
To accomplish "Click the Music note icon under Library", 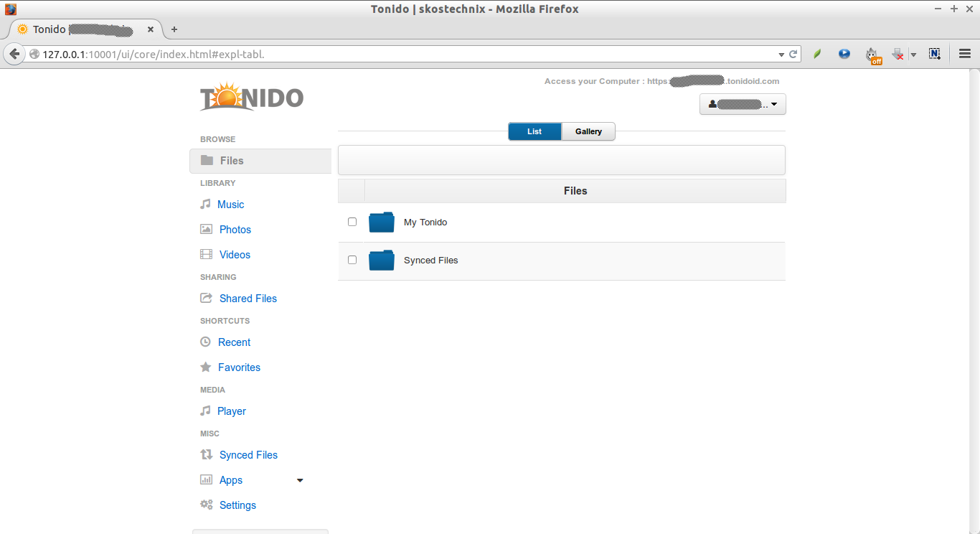I will 205,204.
